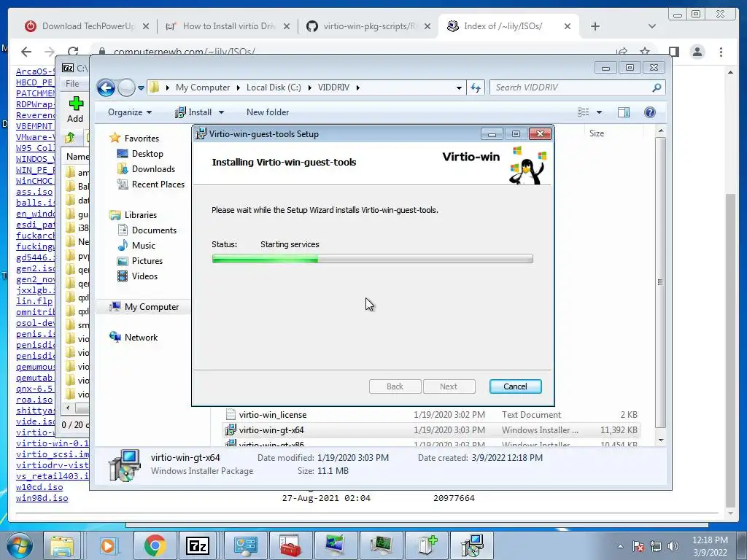Launch Windows Media Player from the taskbar

point(108,545)
